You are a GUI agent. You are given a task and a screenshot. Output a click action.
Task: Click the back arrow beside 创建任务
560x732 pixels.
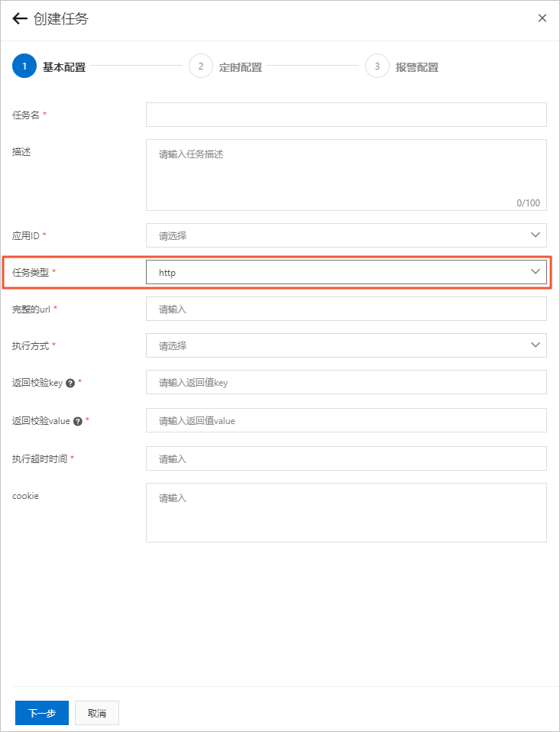(20, 18)
